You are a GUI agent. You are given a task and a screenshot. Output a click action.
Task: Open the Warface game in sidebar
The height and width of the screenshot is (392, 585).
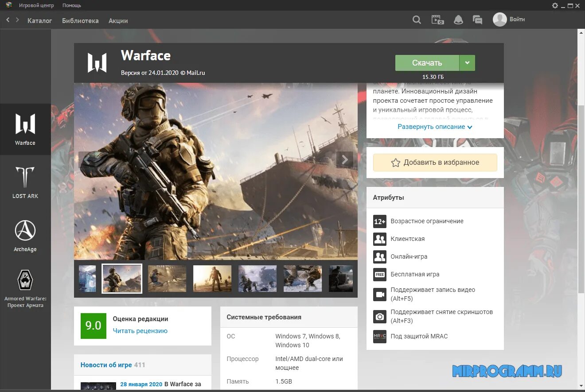[x=25, y=129]
